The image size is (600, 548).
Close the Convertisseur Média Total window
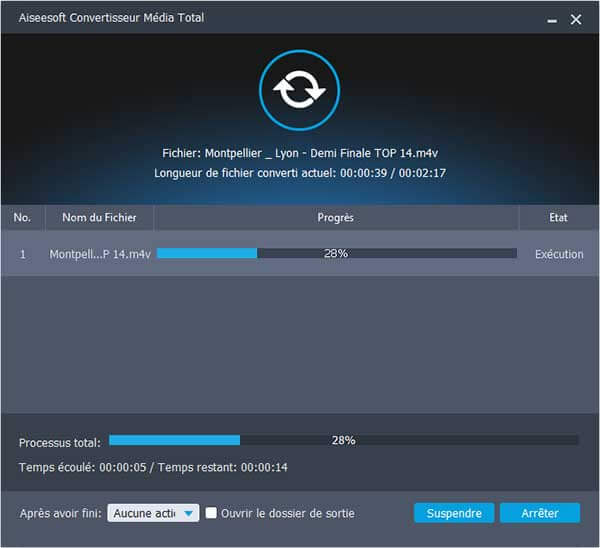point(576,19)
